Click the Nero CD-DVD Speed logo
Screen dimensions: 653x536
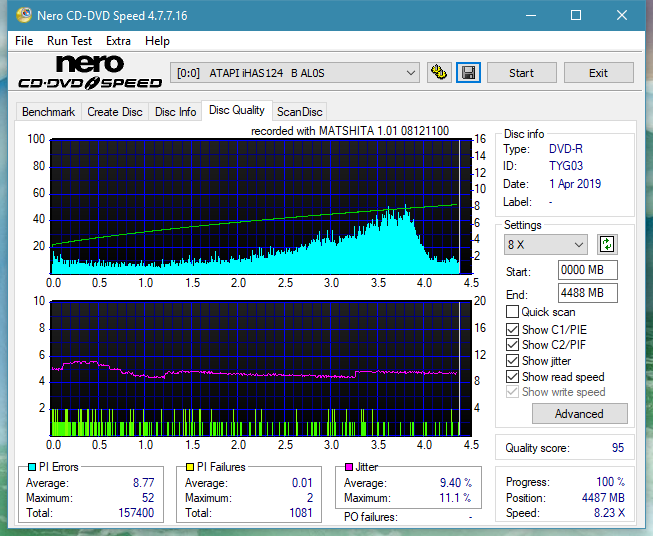point(90,72)
